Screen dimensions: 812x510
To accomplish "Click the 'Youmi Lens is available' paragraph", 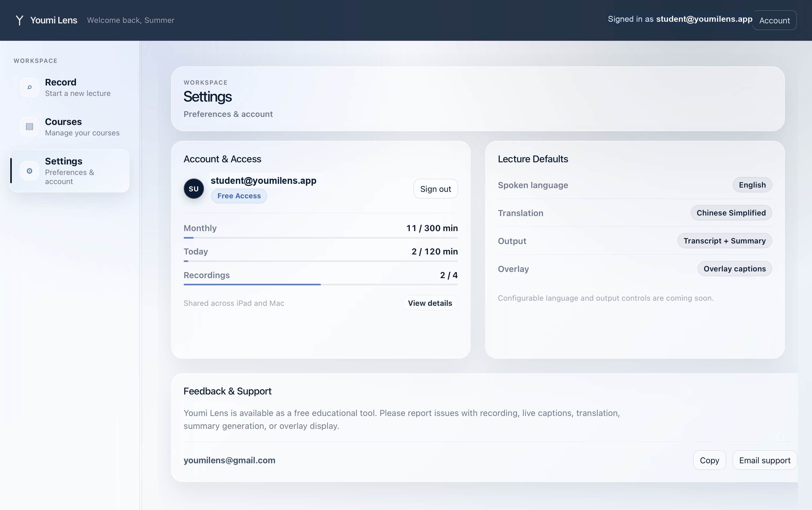I will click(401, 420).
